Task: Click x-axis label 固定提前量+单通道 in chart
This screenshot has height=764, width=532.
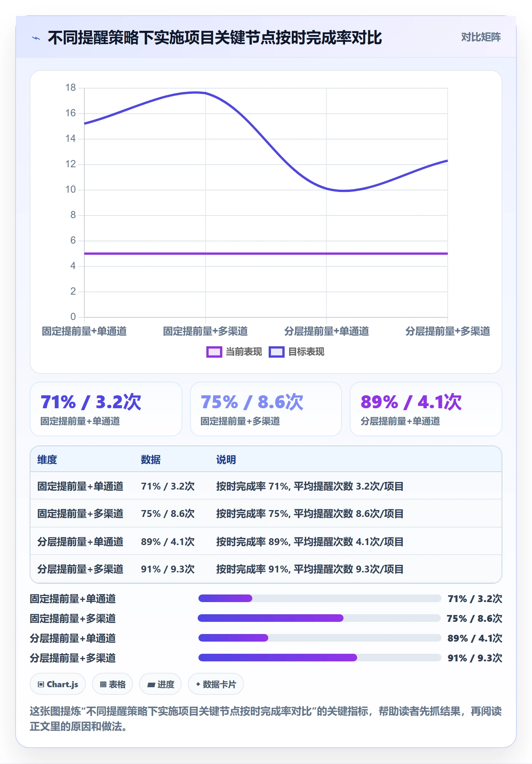Action: (84, 331)
